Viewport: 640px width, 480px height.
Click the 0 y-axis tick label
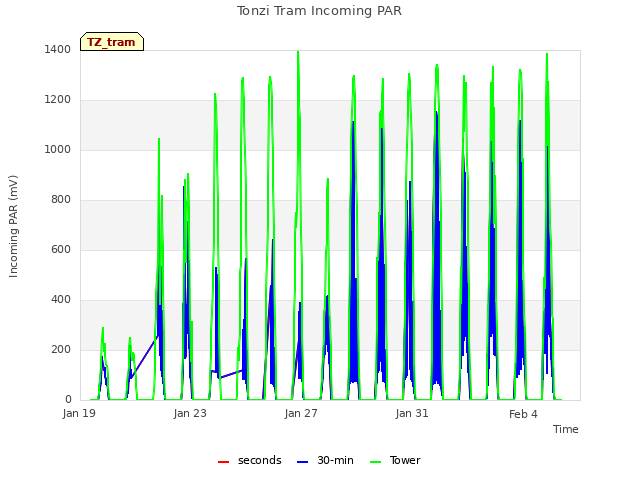tap(68, 399)
